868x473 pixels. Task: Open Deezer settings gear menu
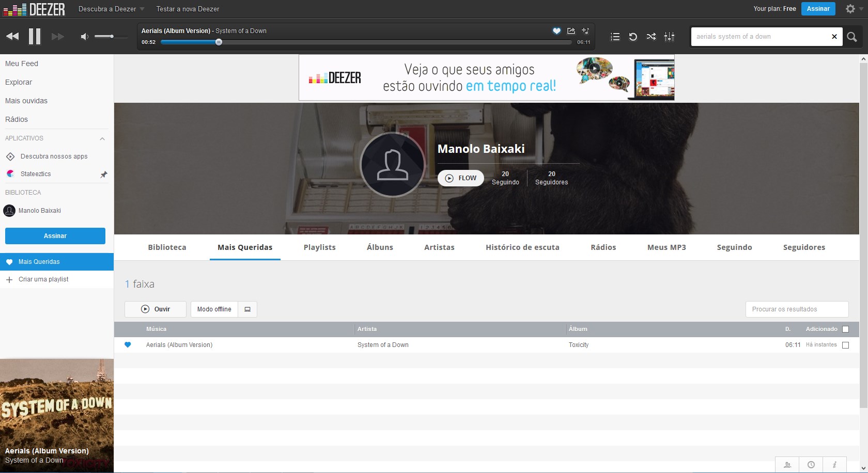(x=849, y=9)
